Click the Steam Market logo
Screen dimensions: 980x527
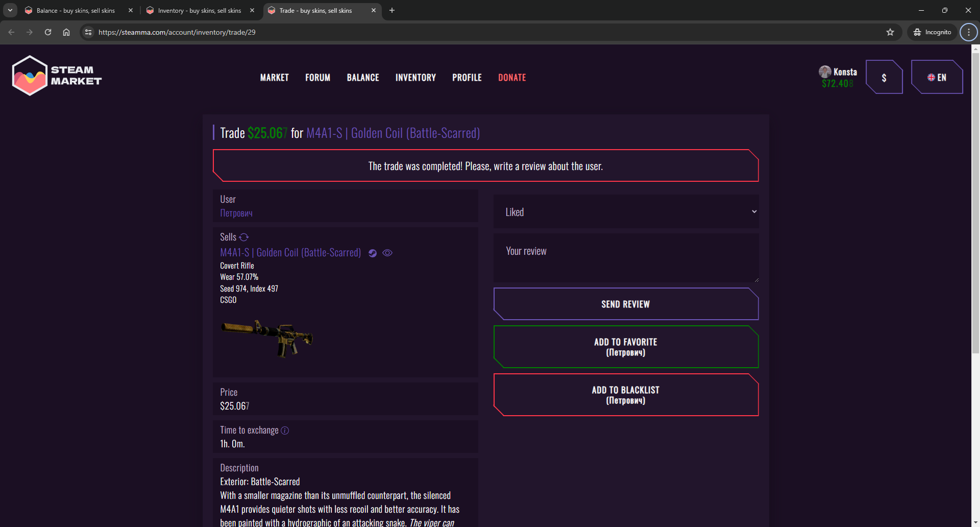56,76
